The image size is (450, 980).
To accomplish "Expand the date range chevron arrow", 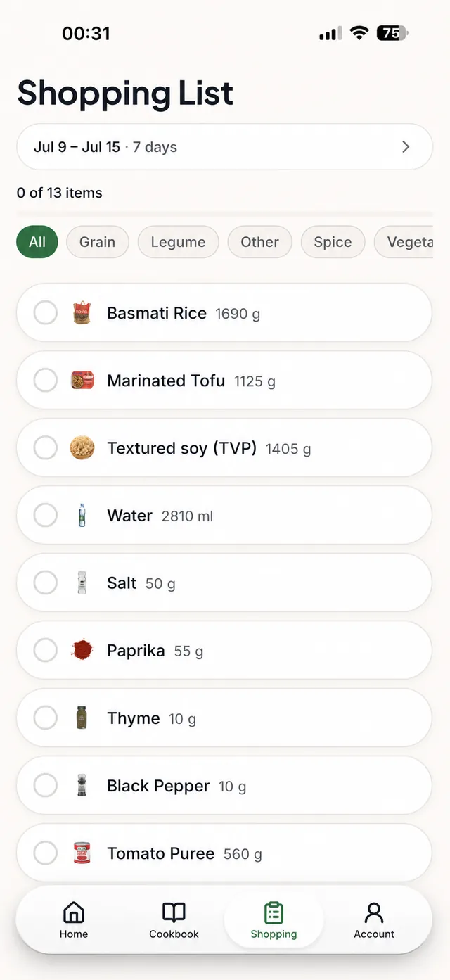I will tap(406, 147).
